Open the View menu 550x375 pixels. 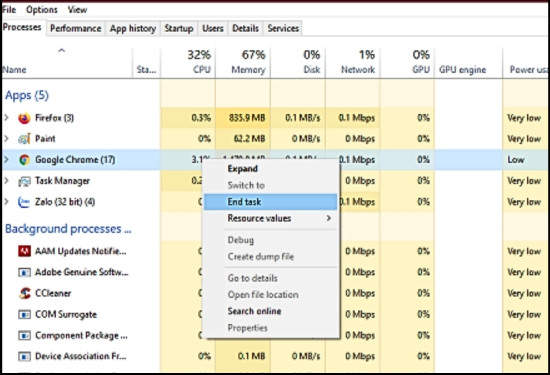coord(77,9)
